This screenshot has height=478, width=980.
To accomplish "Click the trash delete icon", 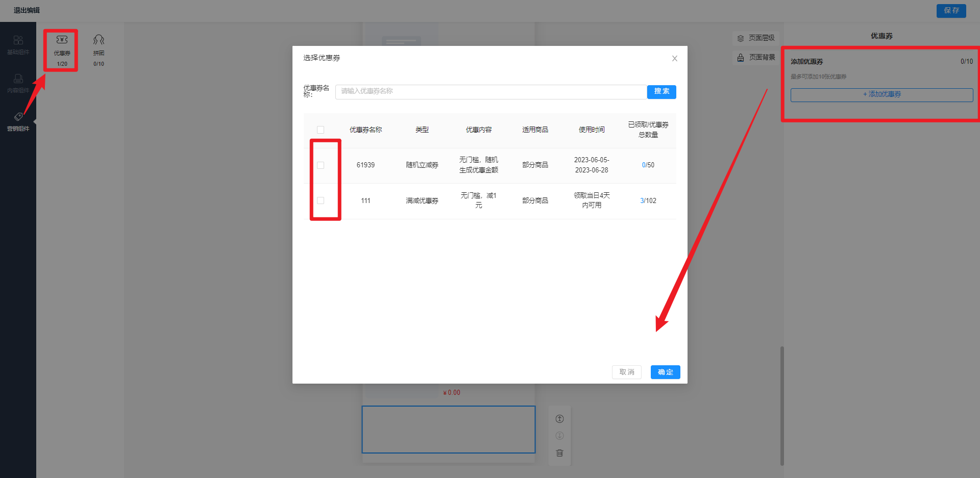I will 559,453.
